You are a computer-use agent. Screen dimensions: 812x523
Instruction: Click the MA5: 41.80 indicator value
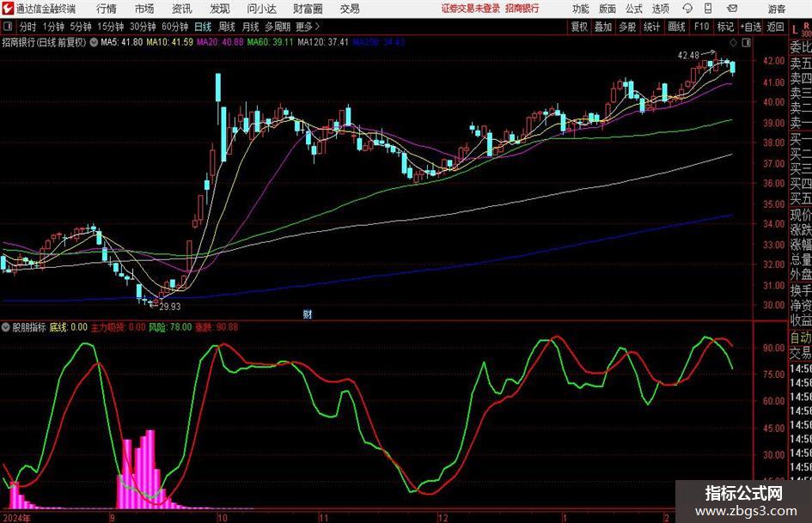coord(121,42)
